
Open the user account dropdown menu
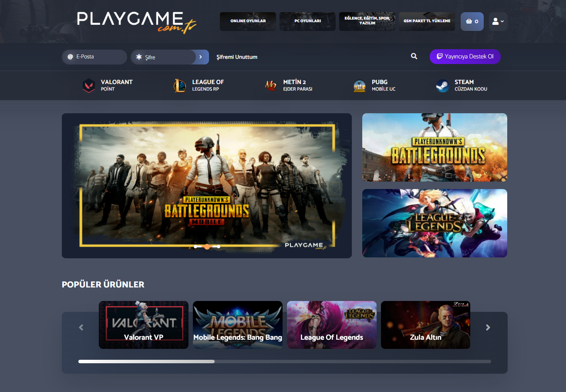click(498, 21)
